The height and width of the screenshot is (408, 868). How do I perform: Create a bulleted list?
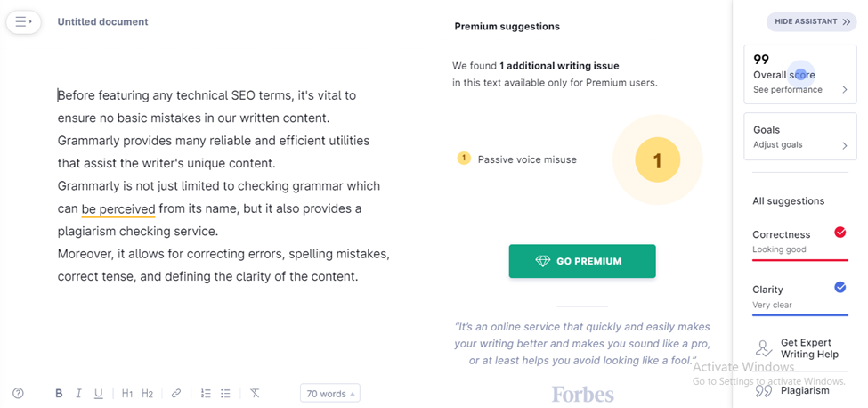point(225,394)
